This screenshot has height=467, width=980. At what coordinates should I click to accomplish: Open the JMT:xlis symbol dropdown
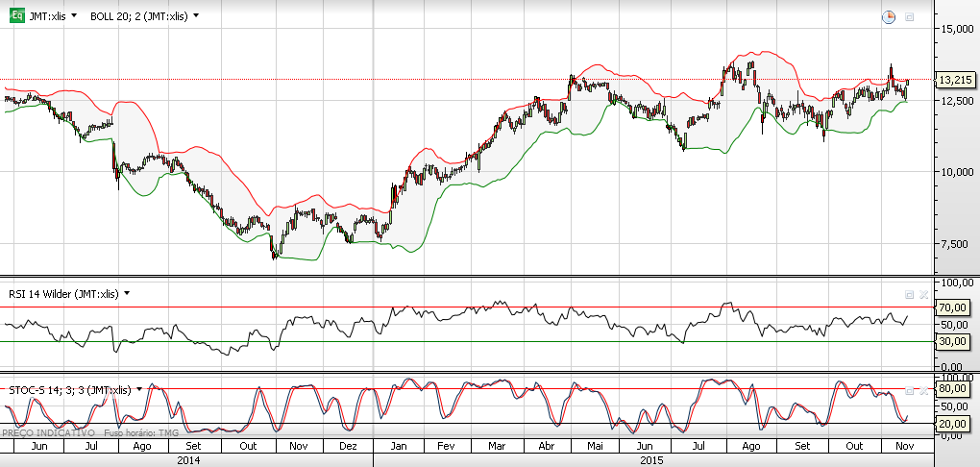pos(74,15)
